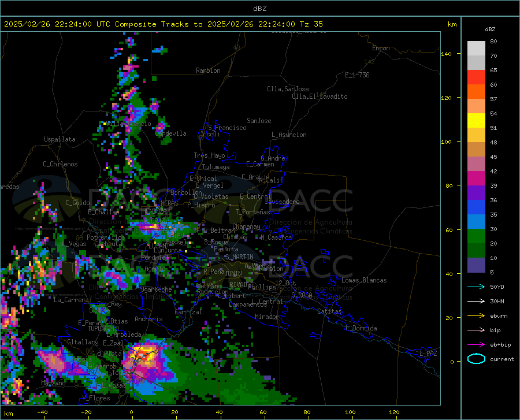Screen dimensions: 520x420
Task: Click the 'MENDOZA' city label
Action: tap(154, 211)
